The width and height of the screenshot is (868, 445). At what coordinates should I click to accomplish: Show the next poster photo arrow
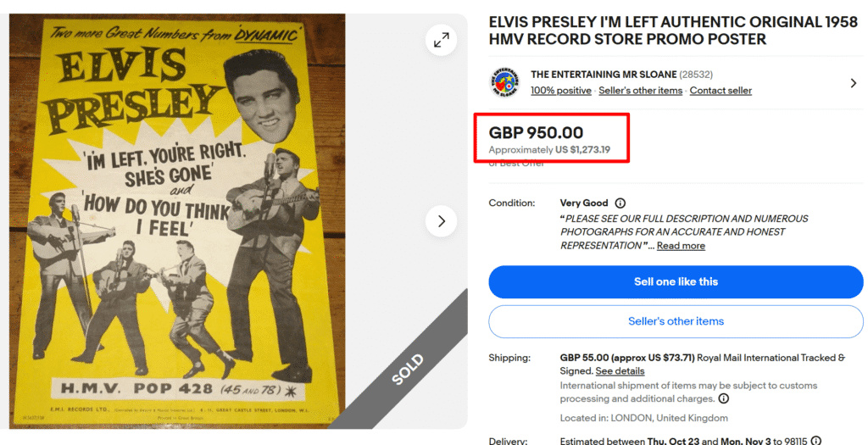pyautogui.click(x=441, y=221)
